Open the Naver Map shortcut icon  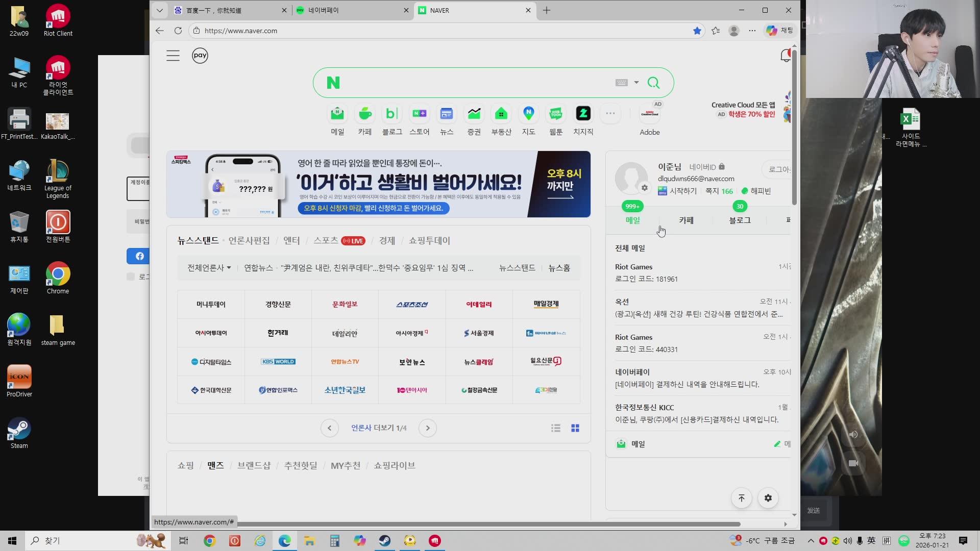[x=528, y=114]
